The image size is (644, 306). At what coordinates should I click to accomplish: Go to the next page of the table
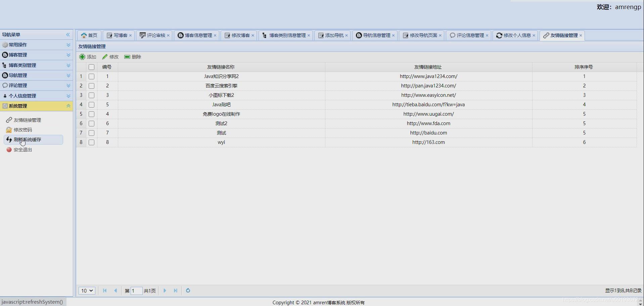pos(165,291)
